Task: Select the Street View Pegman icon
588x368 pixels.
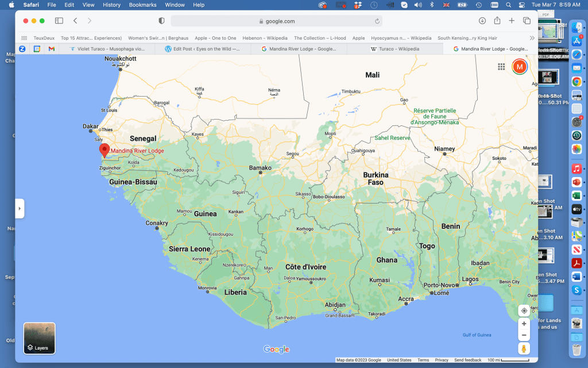Action: [x=524, y=349]
